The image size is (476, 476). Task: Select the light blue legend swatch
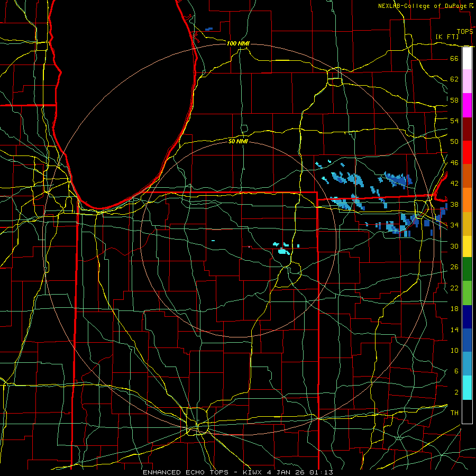467,364
